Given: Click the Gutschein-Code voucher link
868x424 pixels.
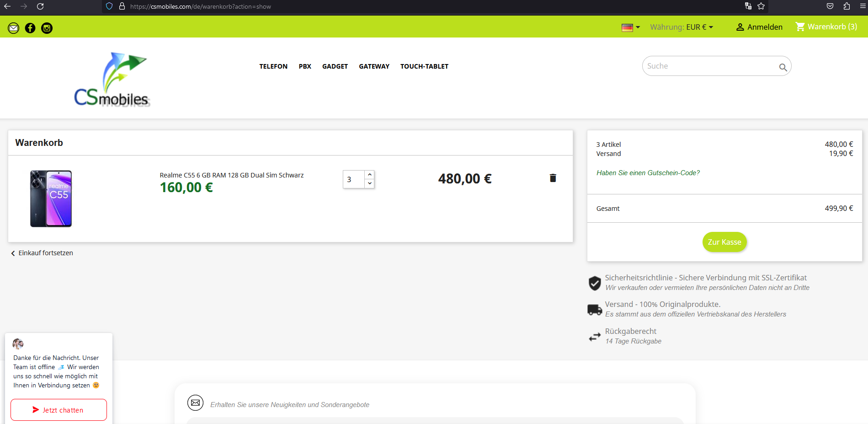Looking at the screenshot, I should coord(648,173).
